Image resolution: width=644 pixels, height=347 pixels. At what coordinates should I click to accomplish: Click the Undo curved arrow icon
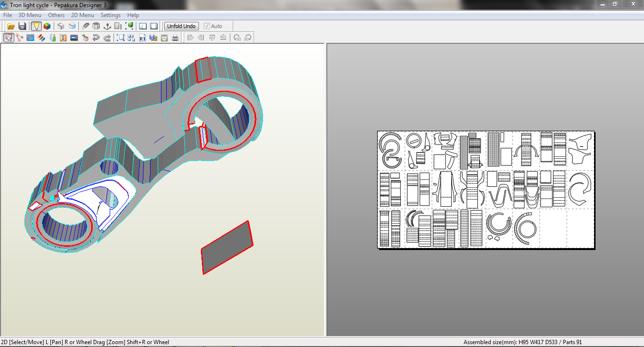pos(96,38)
